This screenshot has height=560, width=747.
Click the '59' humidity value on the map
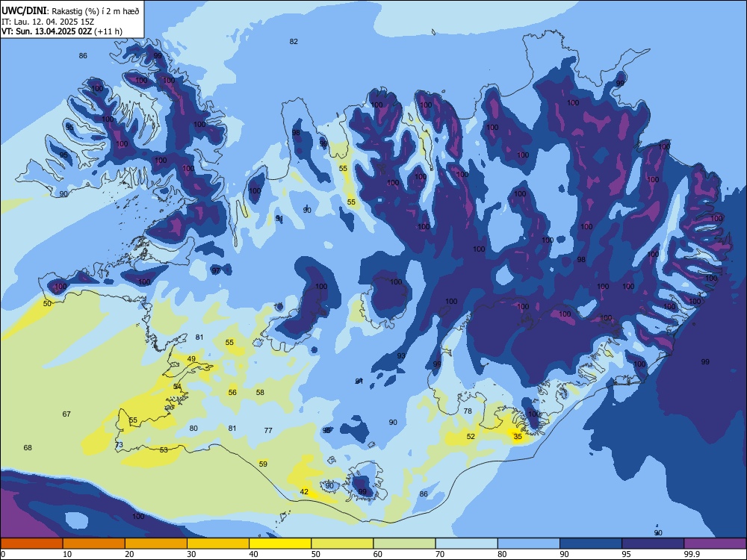(x=263, y=464)
